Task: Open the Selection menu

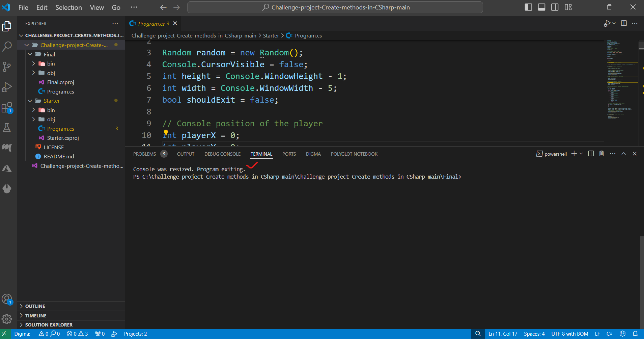Action: tap(68, 7)
